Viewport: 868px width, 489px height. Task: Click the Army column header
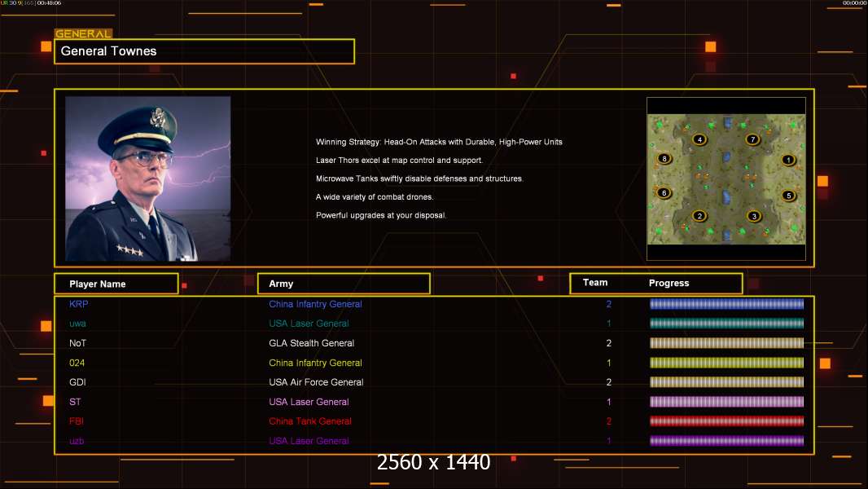[x=344, y=284]
